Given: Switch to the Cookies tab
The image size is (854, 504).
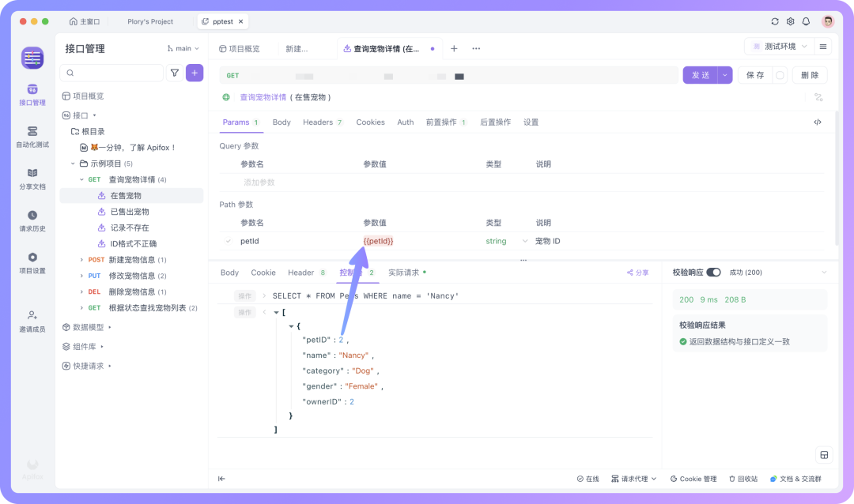Looking at the screenshot, I should click(370, 122).
